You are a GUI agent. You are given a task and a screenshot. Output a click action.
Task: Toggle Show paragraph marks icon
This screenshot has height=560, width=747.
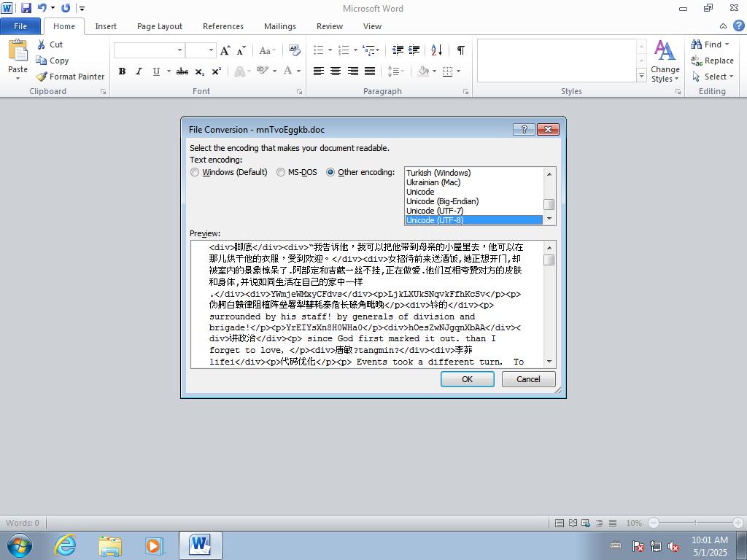(461, 50)
